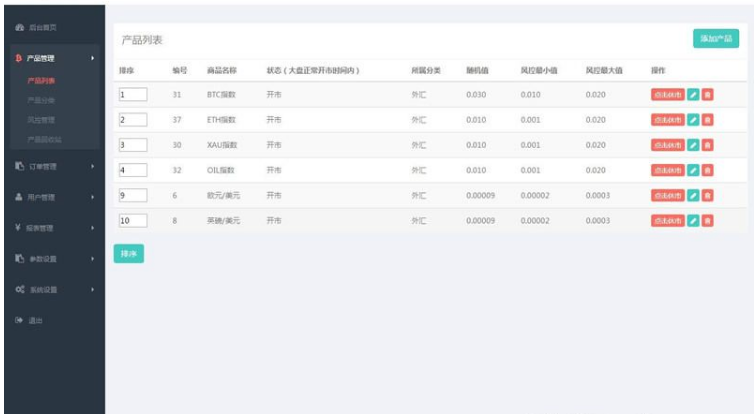Expand the 系统设置 menu arrow
754x414 pixels.
tap(92, 289)
